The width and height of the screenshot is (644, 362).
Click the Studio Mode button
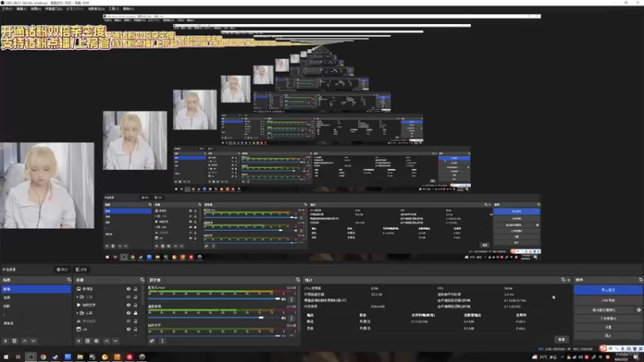tap(608, 319)
